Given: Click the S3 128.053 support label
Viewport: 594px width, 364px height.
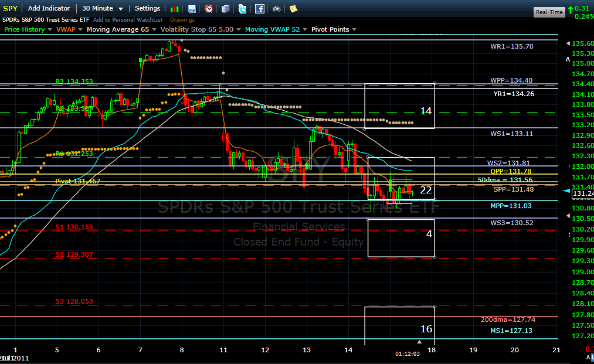Looking at the screenshot, I should pos(74,301).
